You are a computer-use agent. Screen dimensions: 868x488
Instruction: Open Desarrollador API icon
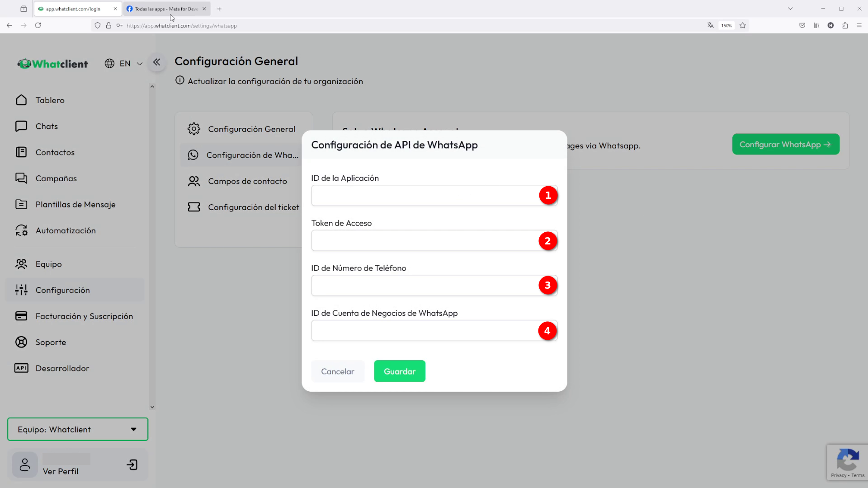point(21,368)
